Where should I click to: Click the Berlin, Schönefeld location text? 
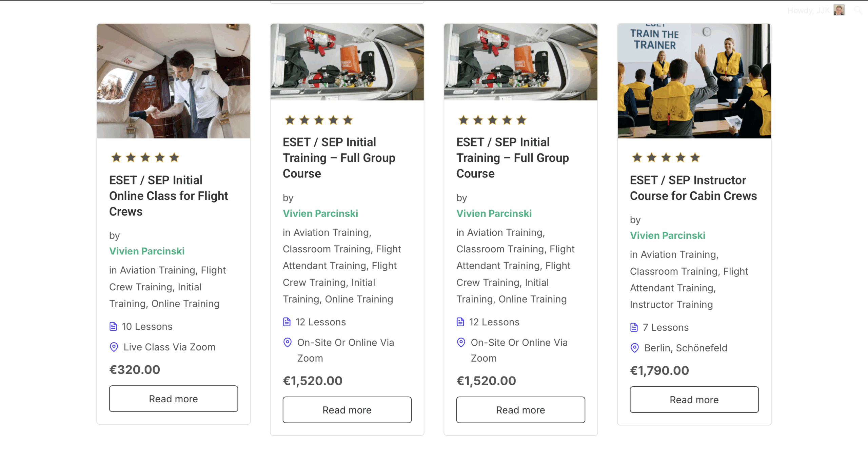pyautogui.click(x=686, y=348)
